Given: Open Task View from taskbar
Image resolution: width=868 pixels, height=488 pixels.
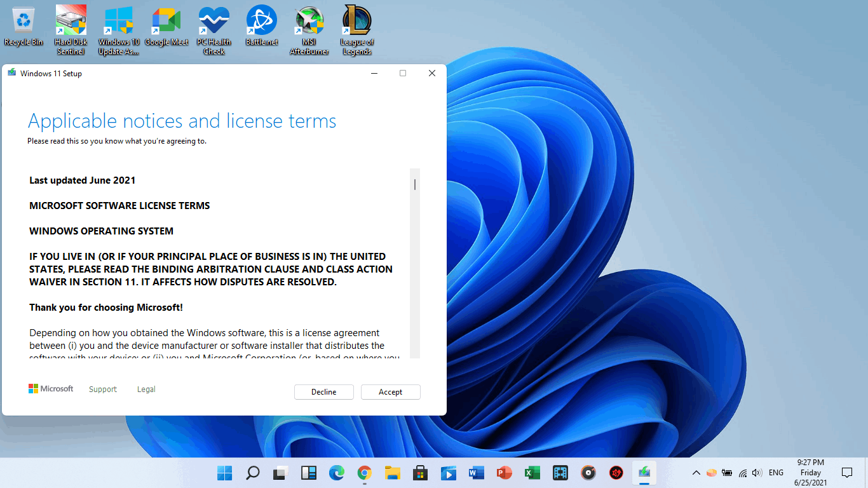Looking at the screenshot, I should click(280, 473).
